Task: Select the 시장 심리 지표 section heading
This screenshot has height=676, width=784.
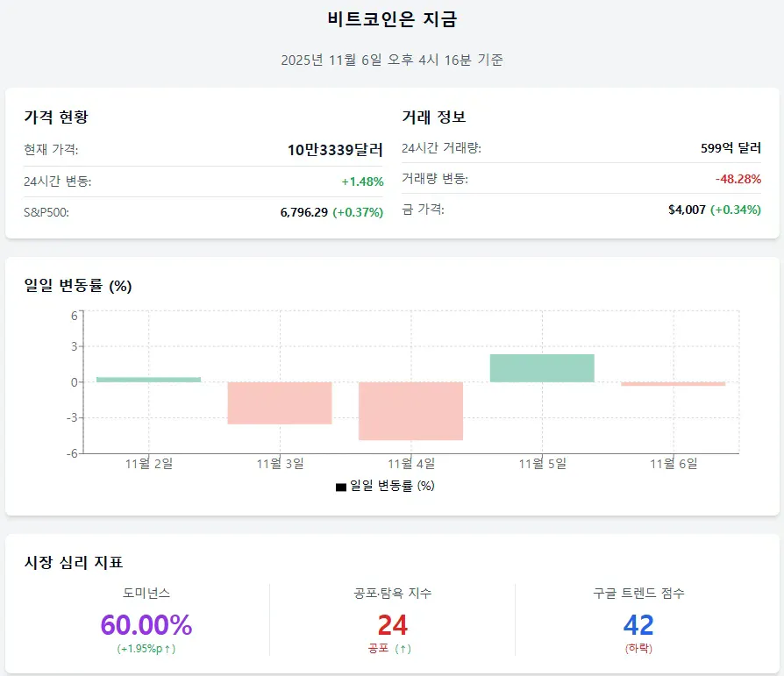Action: (74, 563)
